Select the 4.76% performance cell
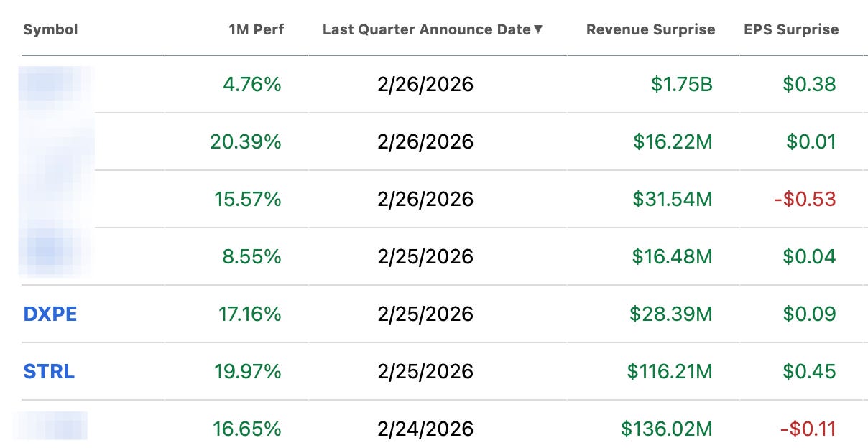This screenshot has height=448, width=868. pos(251,84)
